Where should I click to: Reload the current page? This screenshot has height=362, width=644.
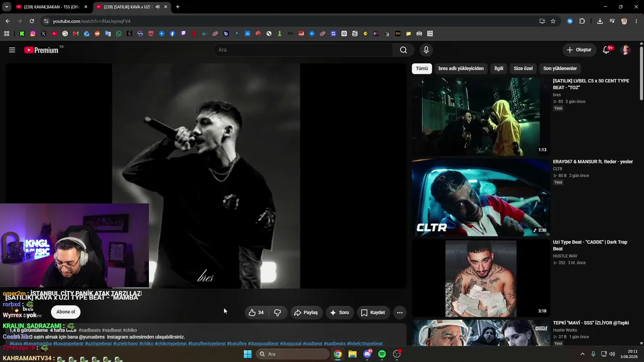click(32, 21)
